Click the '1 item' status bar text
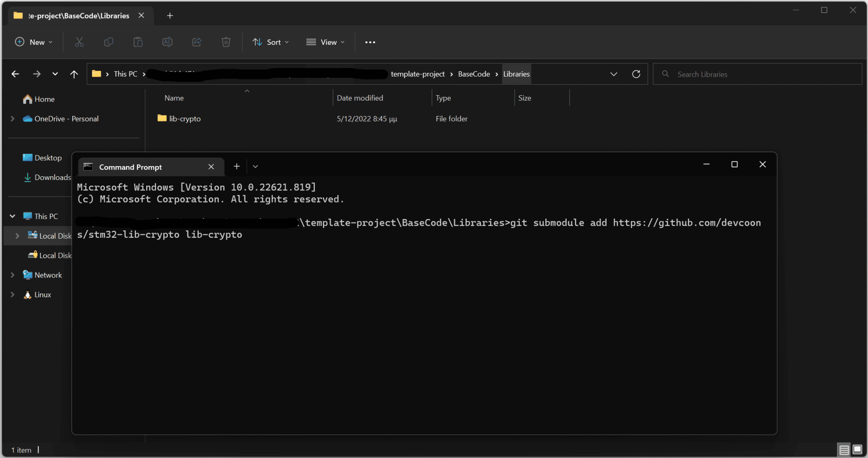868x458 pixels. pos(21,450)
